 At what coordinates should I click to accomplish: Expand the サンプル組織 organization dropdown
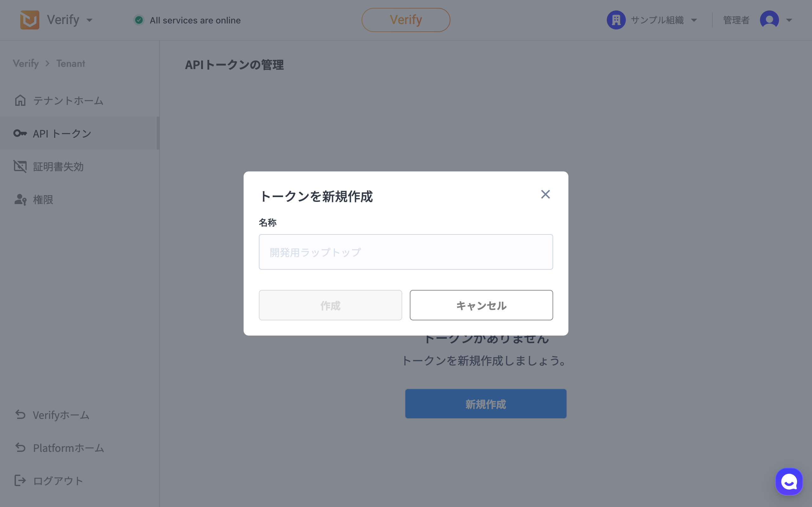point(694,20)
